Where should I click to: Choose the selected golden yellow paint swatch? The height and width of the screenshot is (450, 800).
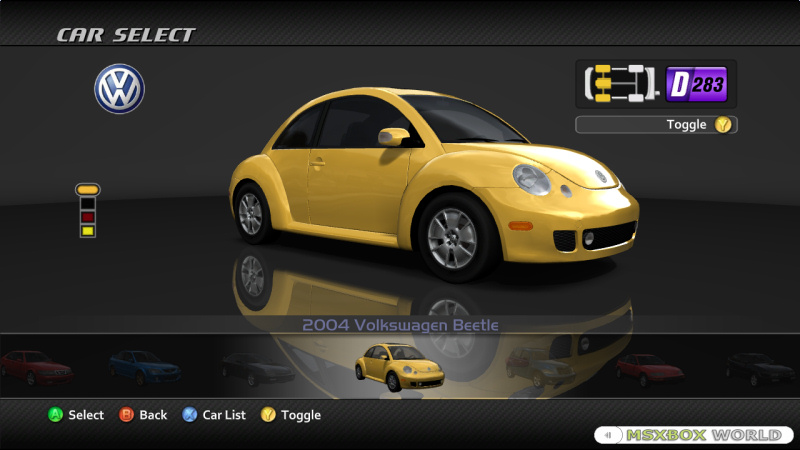pos(88,190)
